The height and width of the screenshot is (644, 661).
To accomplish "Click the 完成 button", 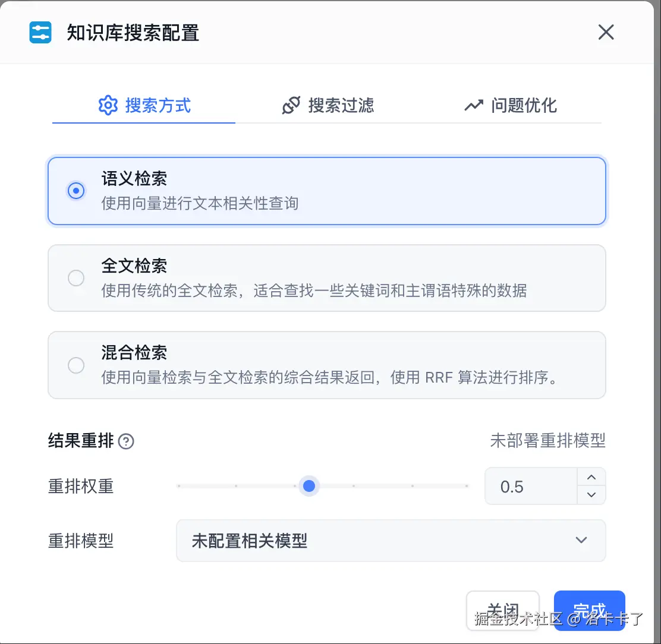I will tap(589, 611).
